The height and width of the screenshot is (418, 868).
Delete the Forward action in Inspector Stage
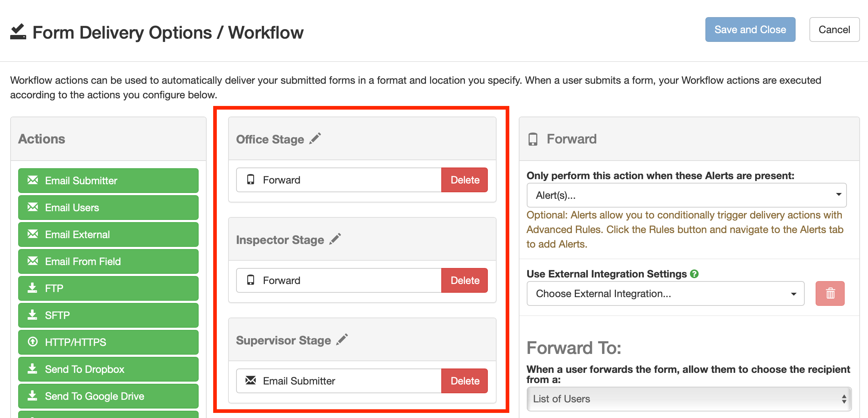[x=465, y=280]
